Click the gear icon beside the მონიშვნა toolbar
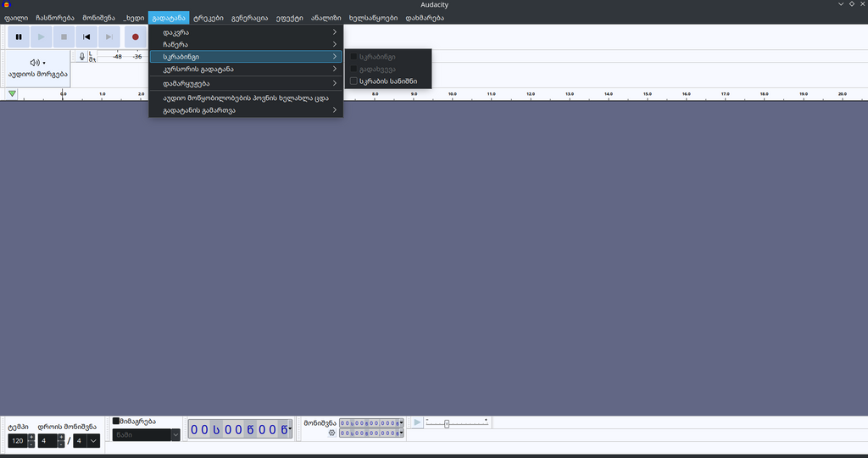868x458 pixels. click(331, 433)
